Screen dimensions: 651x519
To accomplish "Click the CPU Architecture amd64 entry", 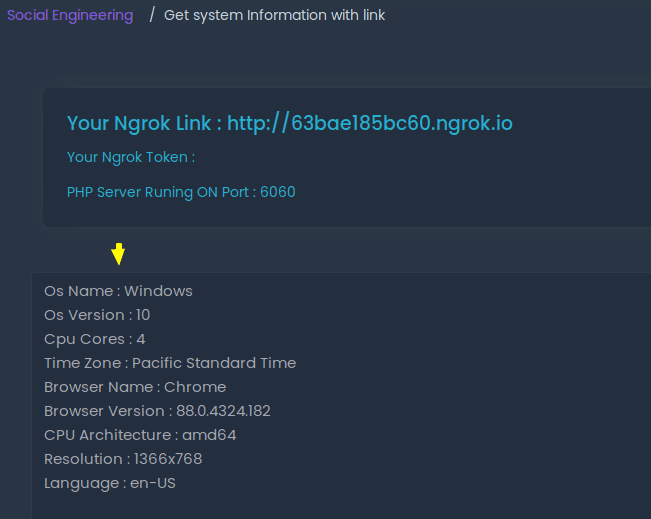I will point(140,436).
